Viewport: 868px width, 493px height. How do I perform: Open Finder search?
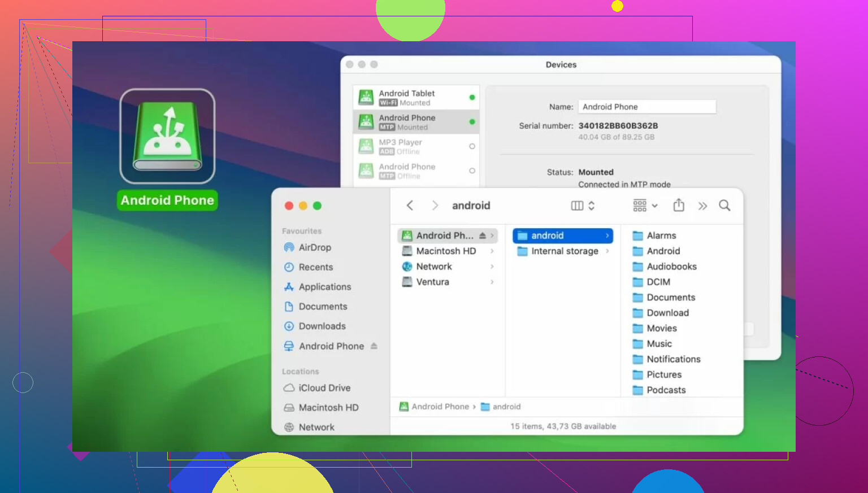pyautogui.click(x=724, y=206)
